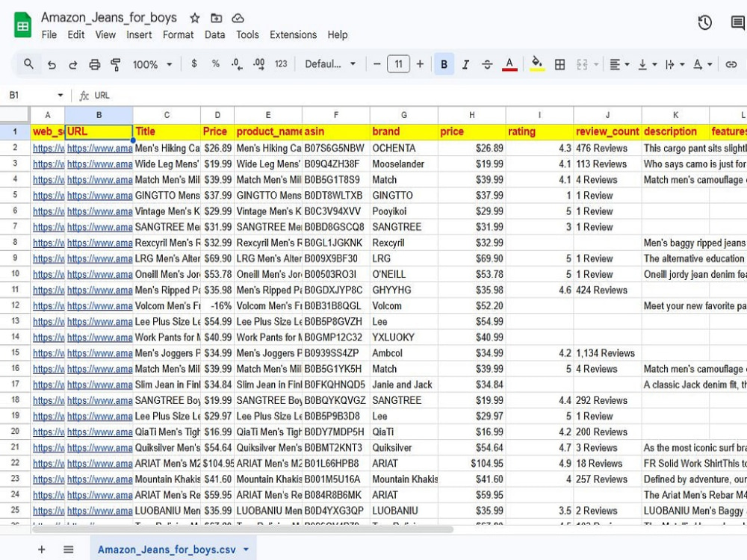Toggle italic formatting
747x560 pixels.
(x=465, y=64)
